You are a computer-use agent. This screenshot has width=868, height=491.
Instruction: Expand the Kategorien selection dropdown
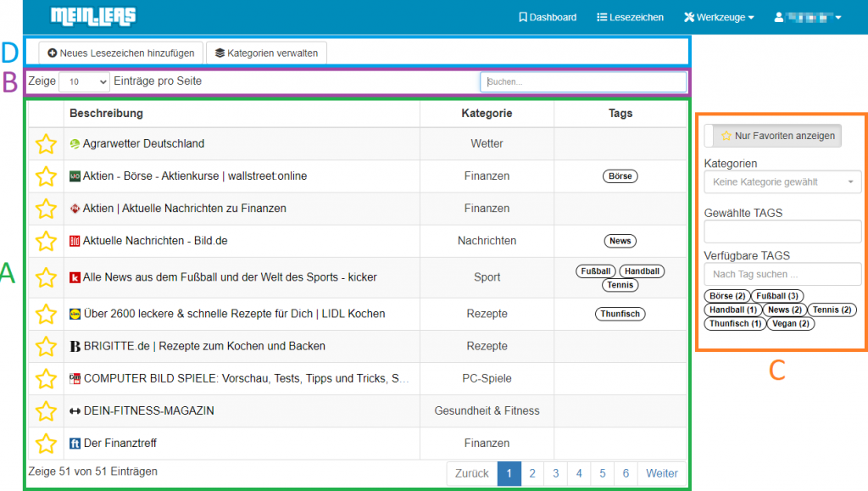tap(782, 182)
